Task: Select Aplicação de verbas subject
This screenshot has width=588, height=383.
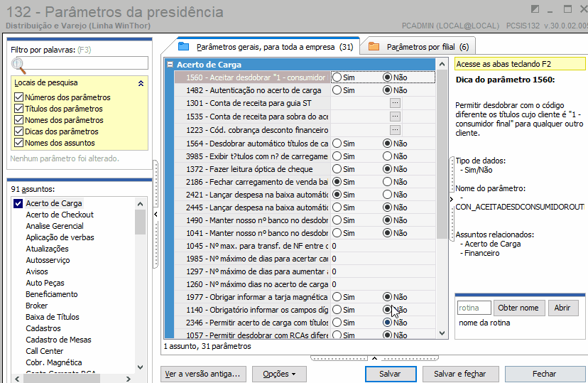Action: tap(60, 237)
